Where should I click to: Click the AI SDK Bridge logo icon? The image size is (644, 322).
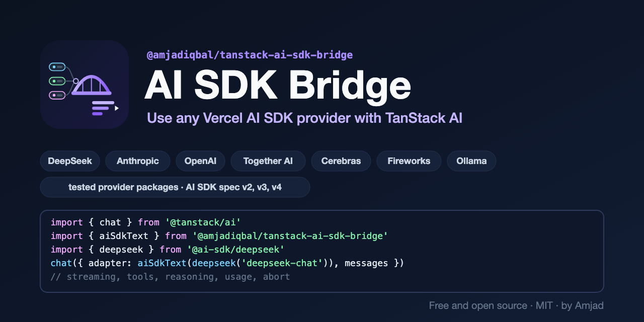point(85,85)
